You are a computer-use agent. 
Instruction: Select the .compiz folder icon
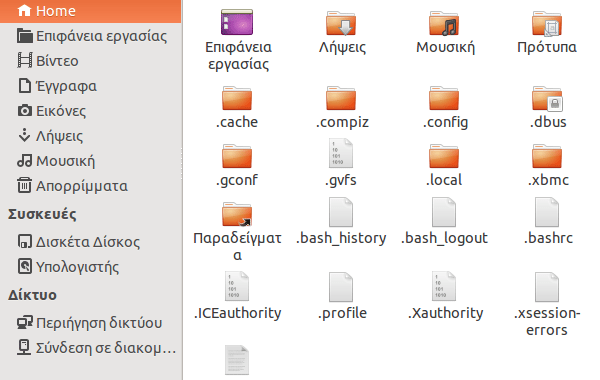click(x=341, y=98)
